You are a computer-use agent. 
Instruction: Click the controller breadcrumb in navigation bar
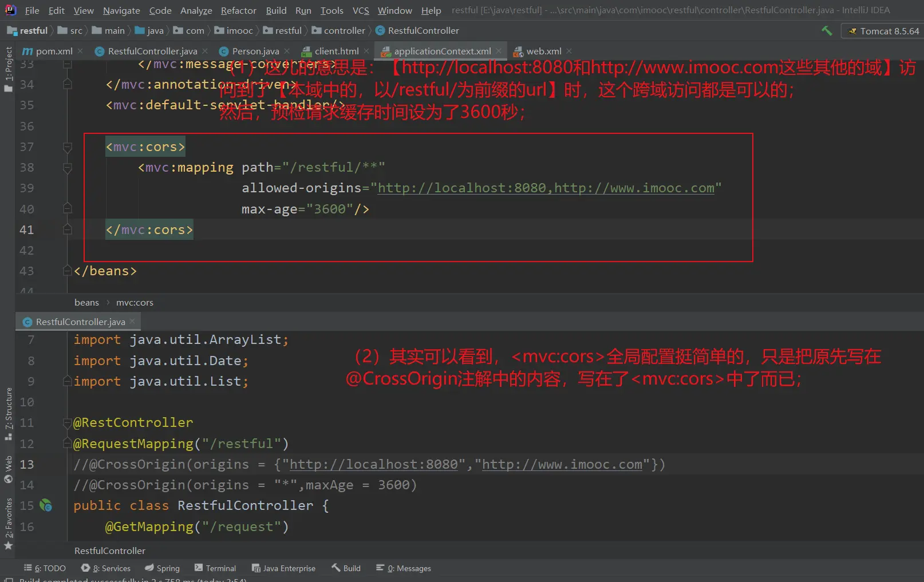pyautogui.click(x=344, y=30)
